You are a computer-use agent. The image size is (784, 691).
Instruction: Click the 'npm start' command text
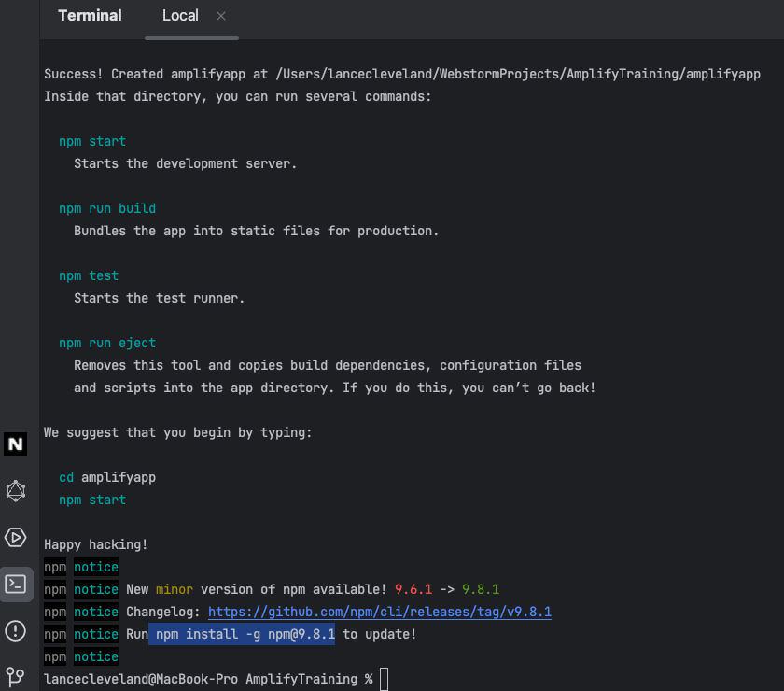click(x=92, y=141)
